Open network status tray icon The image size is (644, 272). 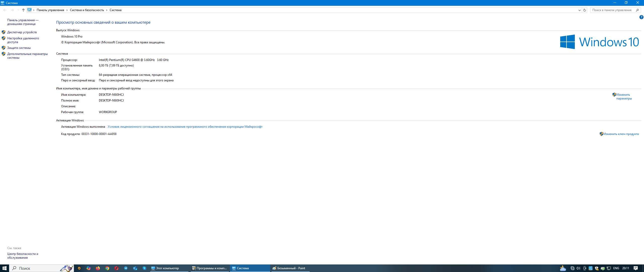click(609, 268)
